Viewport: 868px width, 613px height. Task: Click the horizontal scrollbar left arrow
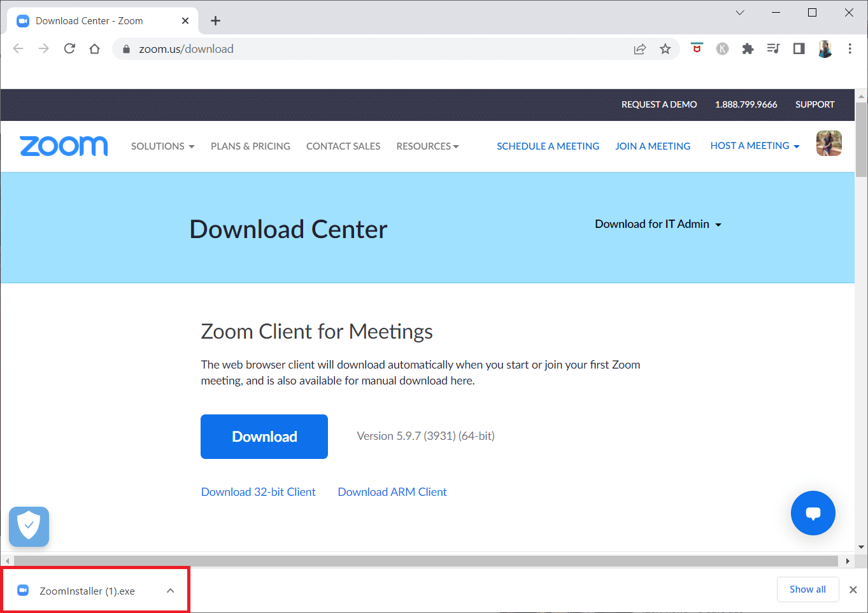7,561
